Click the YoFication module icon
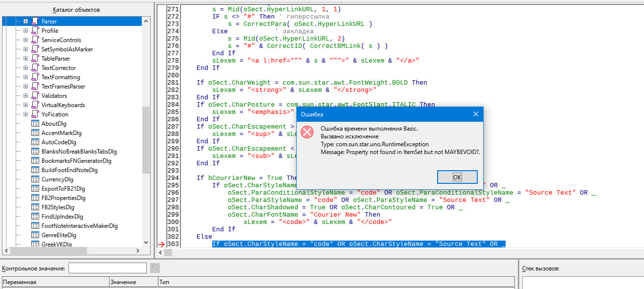The image size is (644, 289). coord(35,114)
